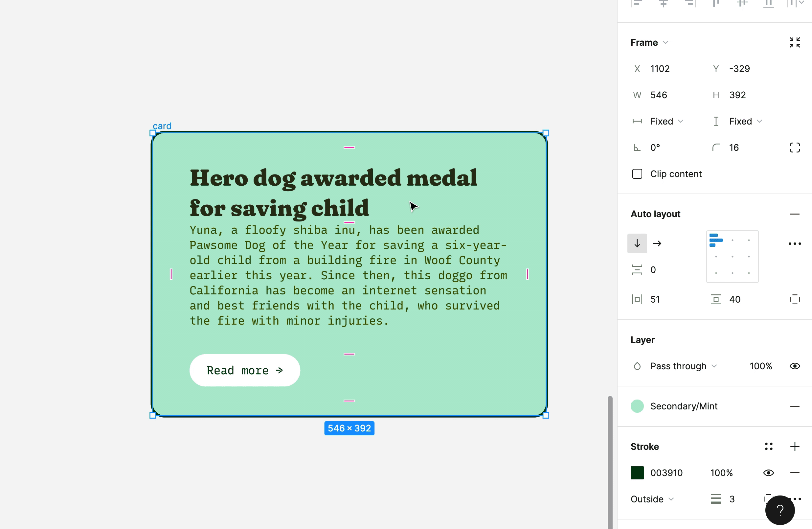
Task: Open the help question mark button
Action: click(x=779, y=510)
